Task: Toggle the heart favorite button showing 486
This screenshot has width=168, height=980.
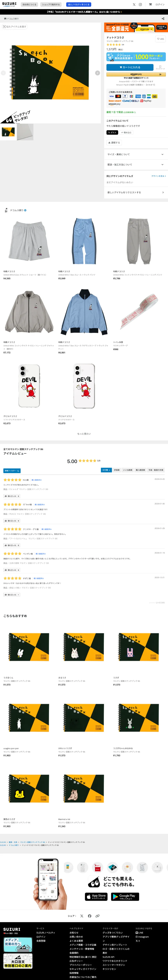Action: click(x=161, y=39)
